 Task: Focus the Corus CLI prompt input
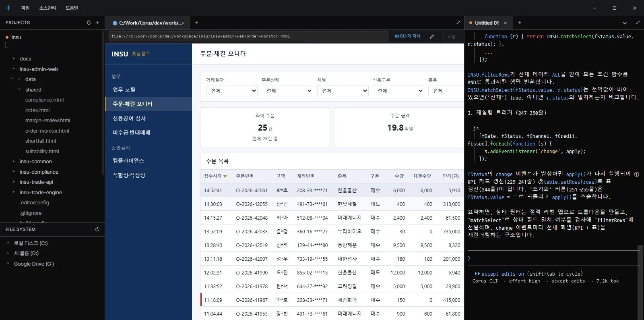(554, 258)
